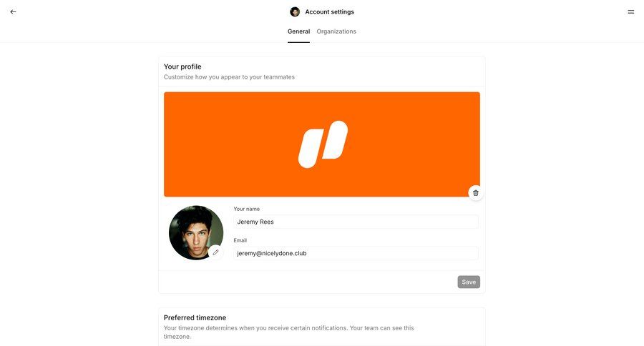Click the Account settings page title
The width and height of the screenshot is (644, 346).
[x=329, y=11]
